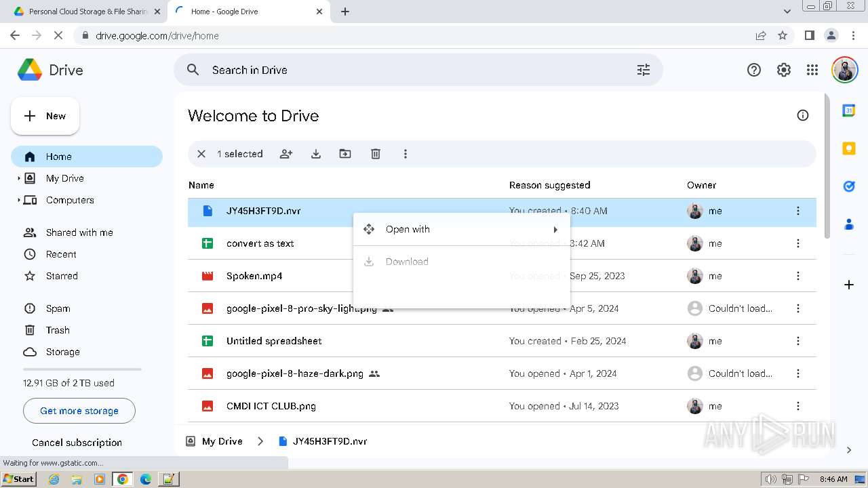The height and width of the screenshot is (488, 868).
Task: Expand the My Drive tree arrow
Action: pyautogui.click(x=19, y=178)
